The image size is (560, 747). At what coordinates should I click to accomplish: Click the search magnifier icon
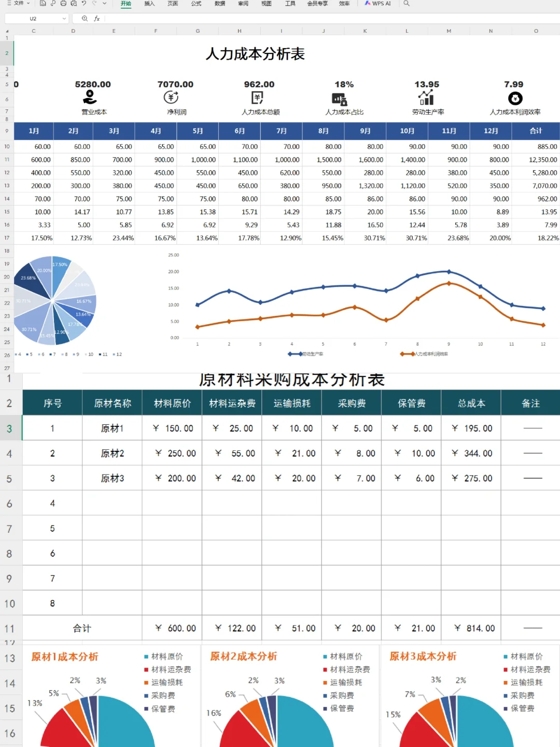pos(407,4)
